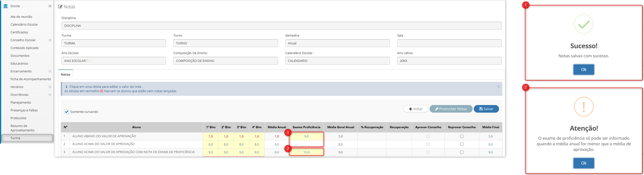The width and height of the screenshot is (644, 175).
Task: Collapse the Escola menu section
Action: (x=50, y=6)
